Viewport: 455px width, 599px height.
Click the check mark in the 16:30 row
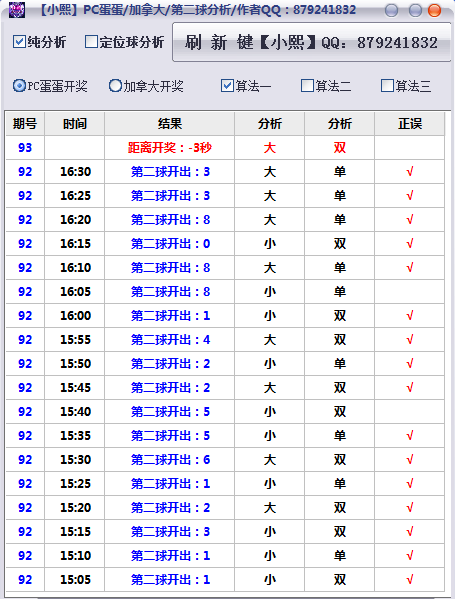click(x=410, y=172)
